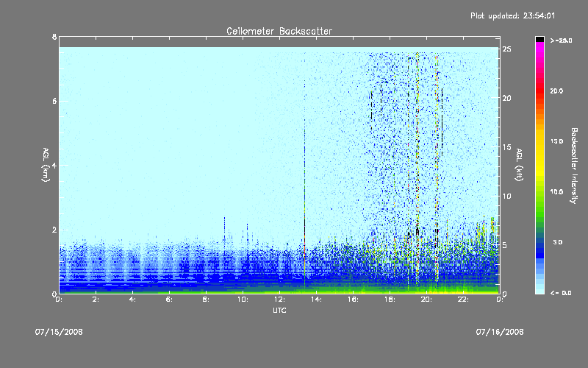This screenshot has width=588, height=368.
Task: Click the "20:" hour tick on UTC axis
Action: 426,300
